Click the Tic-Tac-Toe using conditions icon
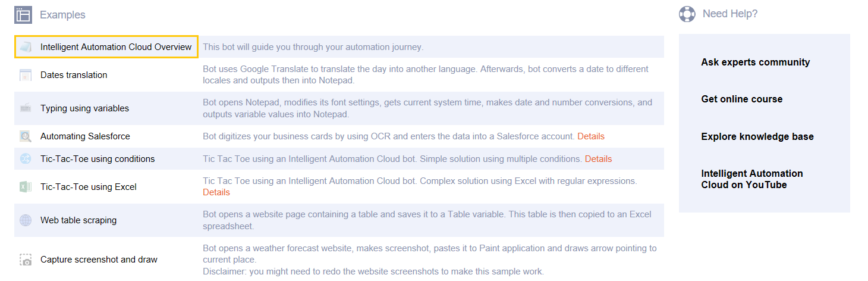Screen dimensions: 868x281 (x=25, y=159)
